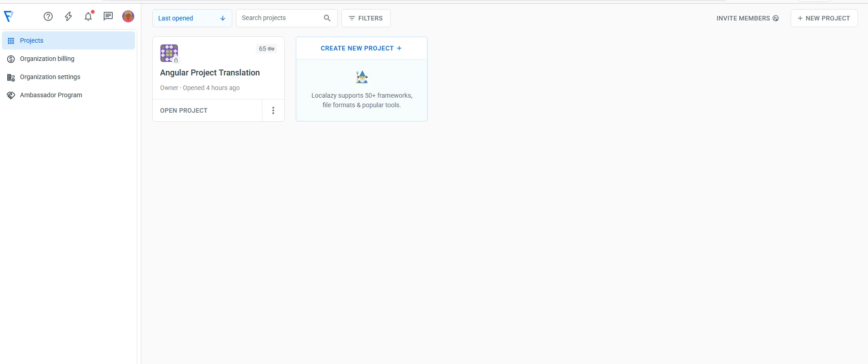Open Ambassador Program page
The height and width of the screenshot is (364, 868).
click(x=69, y=95)
